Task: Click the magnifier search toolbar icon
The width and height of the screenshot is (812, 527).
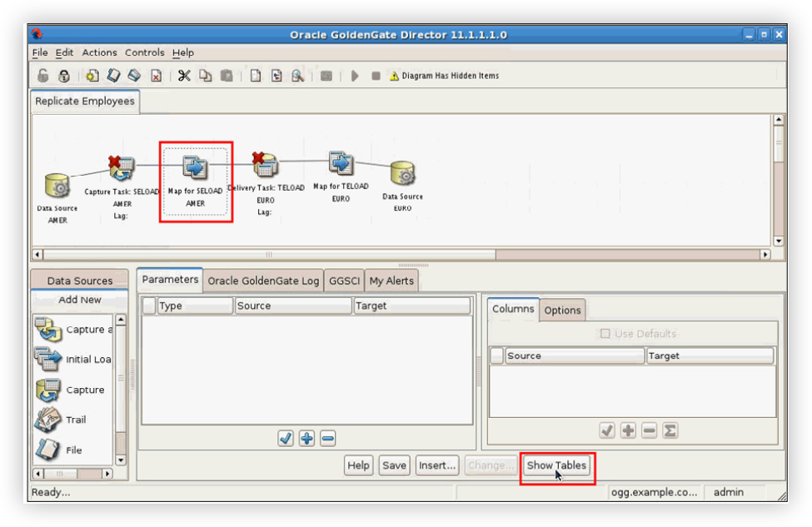Action: tap(298, 76)
